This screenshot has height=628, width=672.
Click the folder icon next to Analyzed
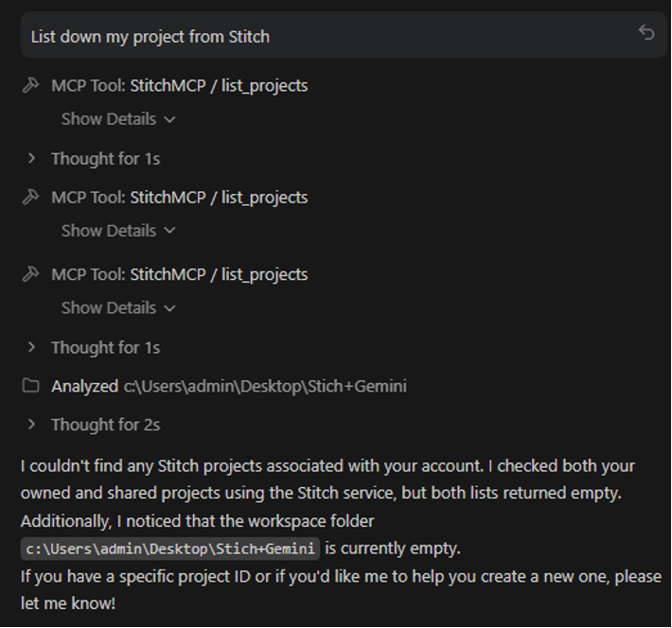click(x=30, y=386)
